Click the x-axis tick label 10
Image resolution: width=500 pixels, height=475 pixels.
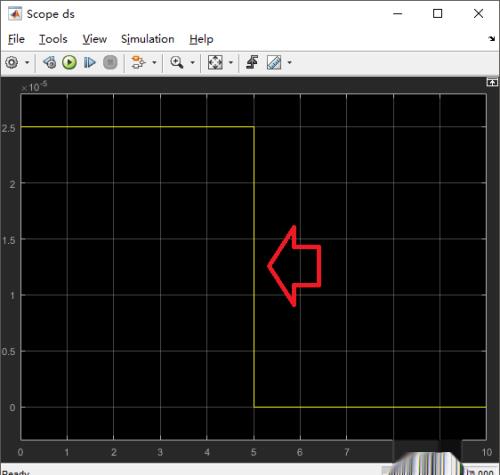click(487, 452)
